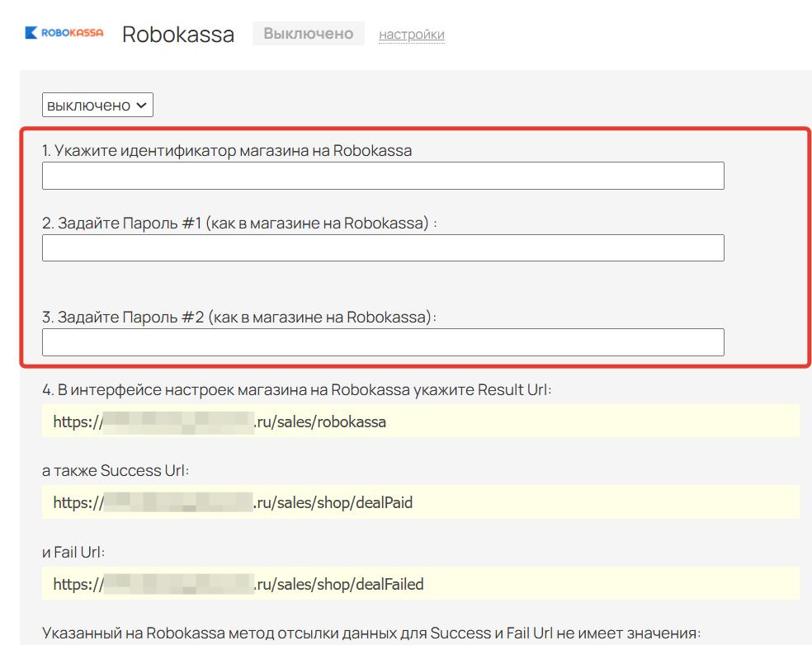Image resolution: width=812 pixels, height=645 pixels.
Task: Focus the shop identifier input field
Action: click(383, 176)
